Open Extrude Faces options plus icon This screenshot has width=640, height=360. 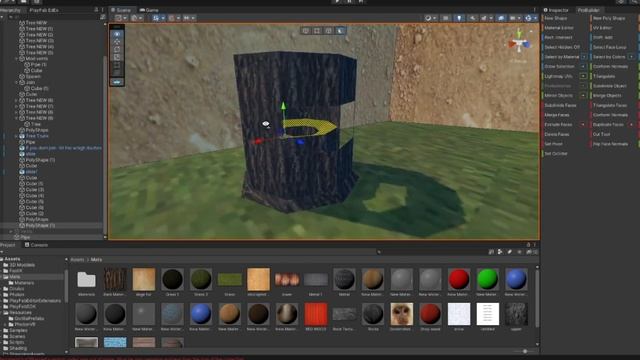coord(583,124)
